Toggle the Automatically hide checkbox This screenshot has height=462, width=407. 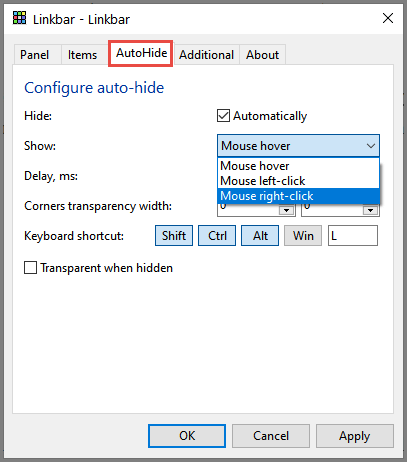(223, 116)
